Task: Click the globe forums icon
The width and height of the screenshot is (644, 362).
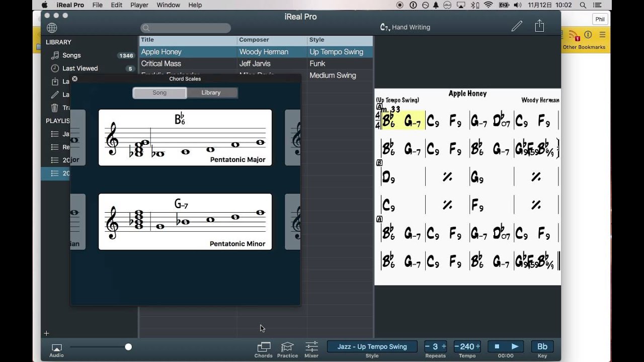Action: coord(52,28)
